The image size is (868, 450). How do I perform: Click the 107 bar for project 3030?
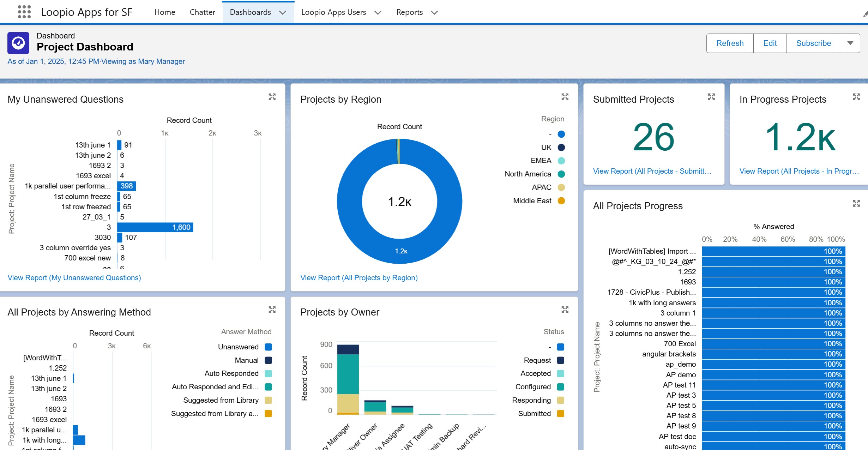(x=120, y=238)
